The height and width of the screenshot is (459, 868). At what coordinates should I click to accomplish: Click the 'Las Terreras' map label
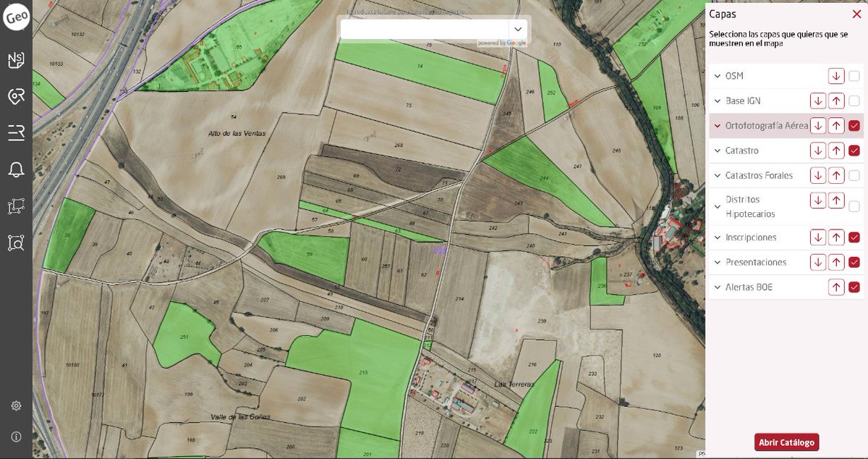click(514, 384)
